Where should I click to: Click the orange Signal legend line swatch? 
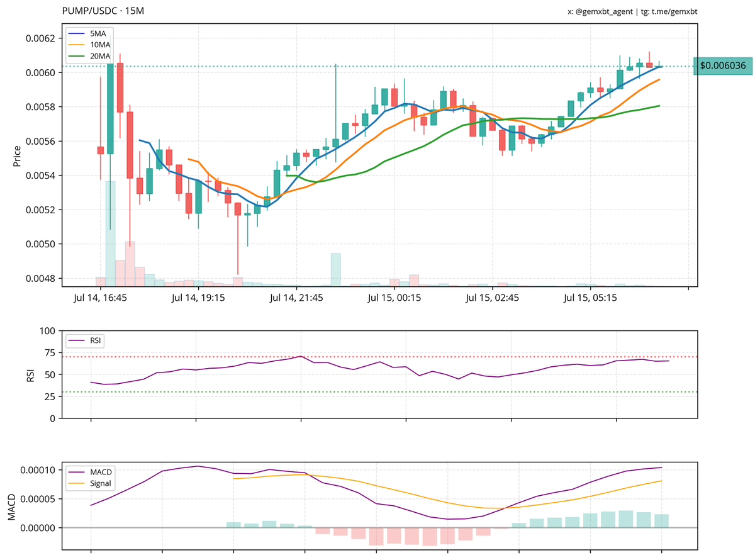[x=76, y=484]
